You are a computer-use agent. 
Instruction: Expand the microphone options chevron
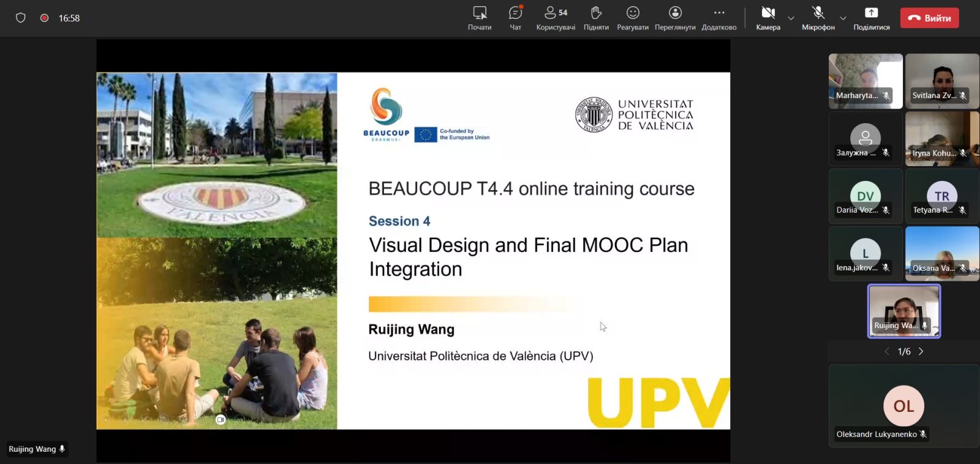pyautogui.click(x=843, y=18)
